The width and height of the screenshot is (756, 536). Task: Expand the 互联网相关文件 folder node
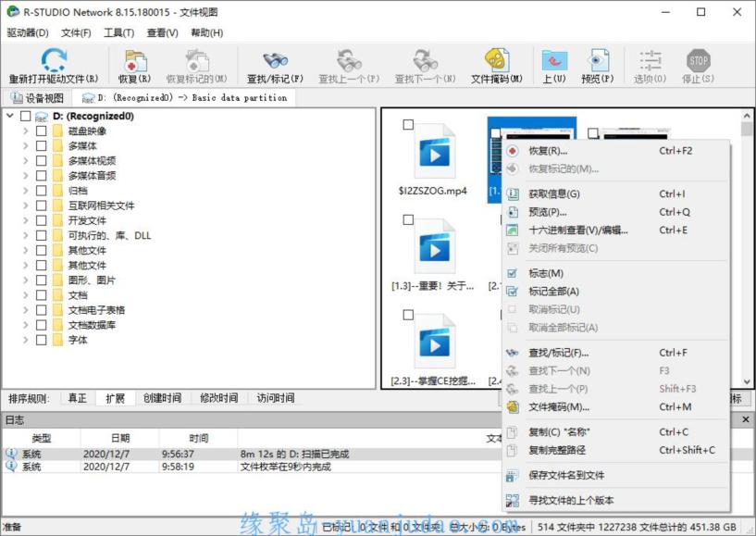click(x=26, y=206)
